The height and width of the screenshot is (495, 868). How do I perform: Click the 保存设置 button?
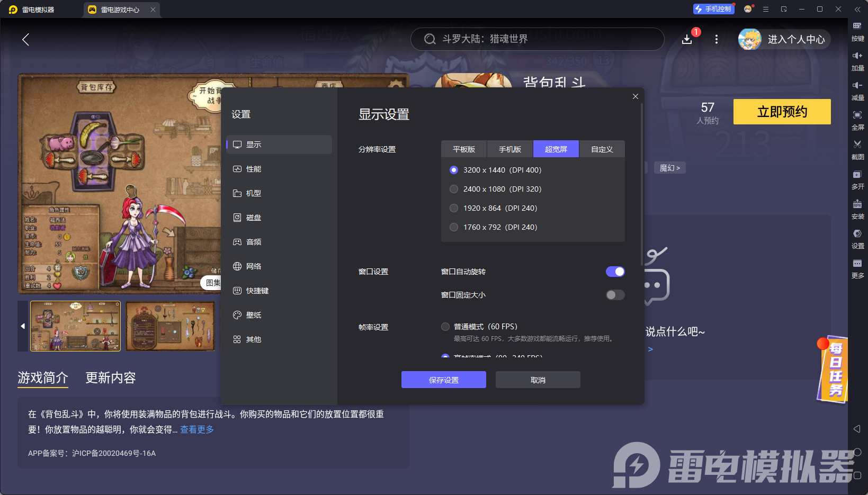(x=444, y=380)
